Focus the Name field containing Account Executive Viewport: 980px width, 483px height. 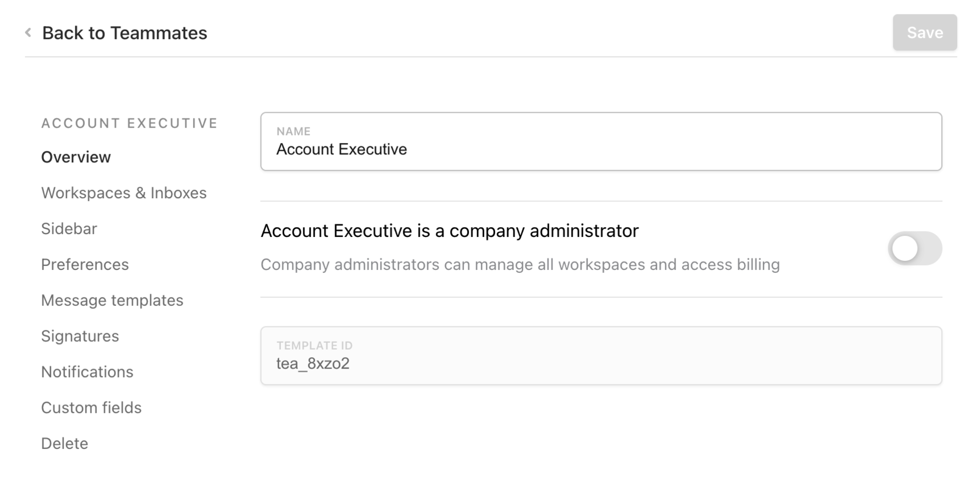coord(601,150)
